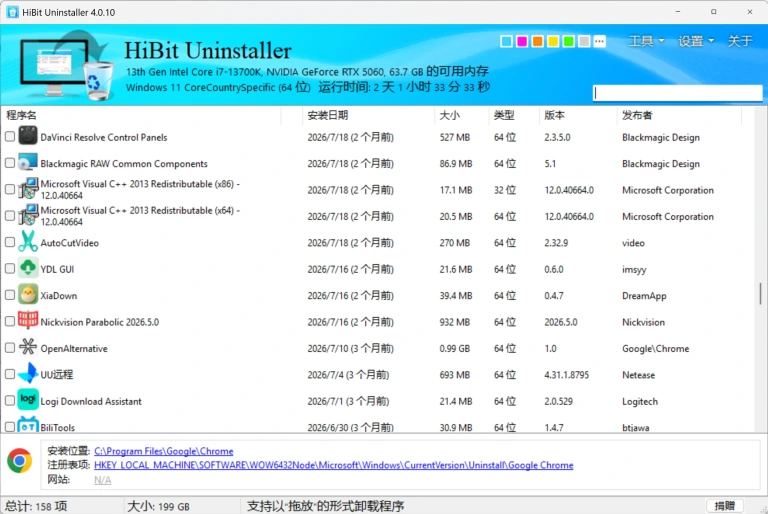Open the 关于 menu item

click(x=740, y=41)
